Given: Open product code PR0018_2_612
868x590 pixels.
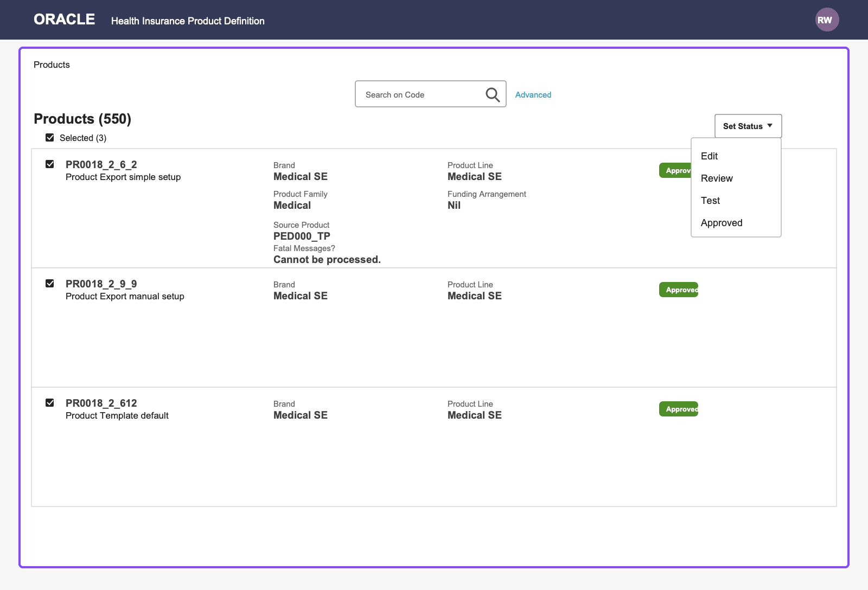Looking at the screenshot, I should click(101, 403).
